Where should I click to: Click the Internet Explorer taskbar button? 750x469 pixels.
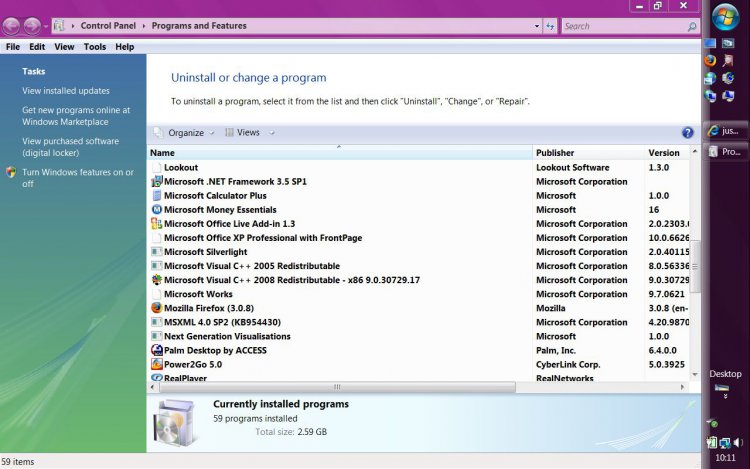coord(726,131)
